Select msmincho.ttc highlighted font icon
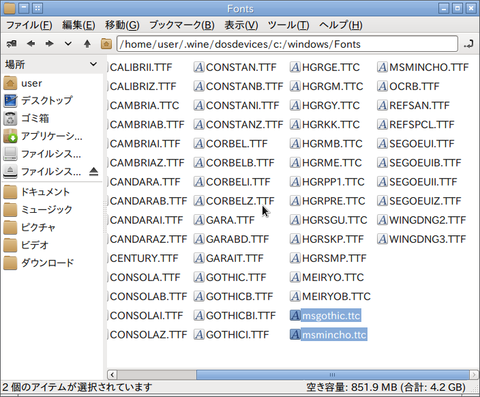This screenshot has width=480, height=397. 295,335
